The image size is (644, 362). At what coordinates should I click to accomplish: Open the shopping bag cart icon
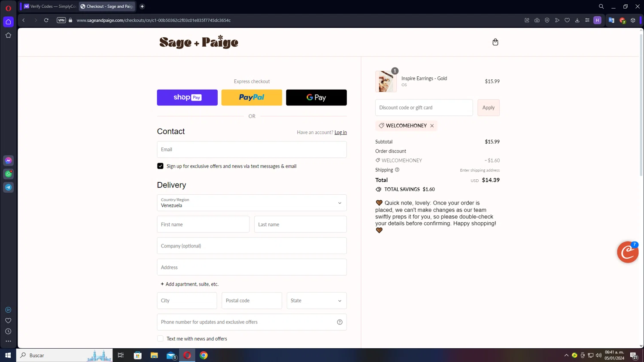[495, 42]
